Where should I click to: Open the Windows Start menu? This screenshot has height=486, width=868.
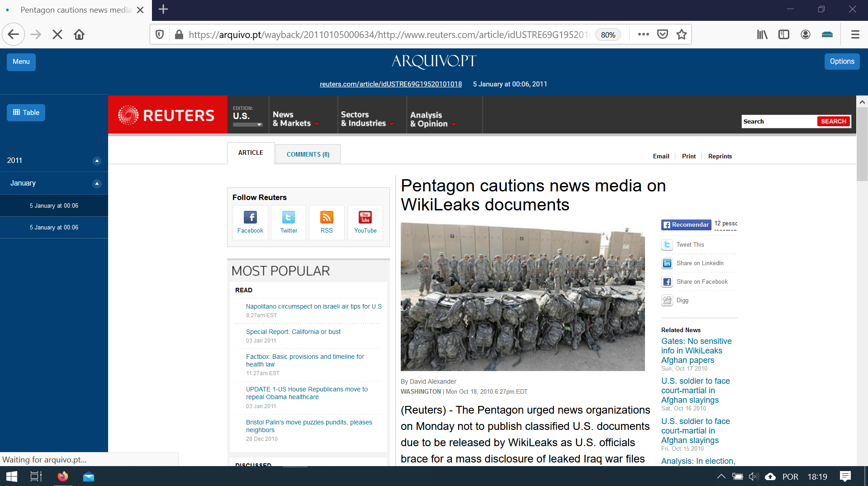11,476
